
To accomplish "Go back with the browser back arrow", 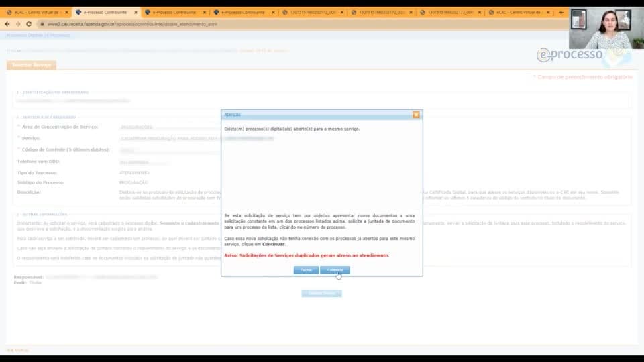I will 7,24.
